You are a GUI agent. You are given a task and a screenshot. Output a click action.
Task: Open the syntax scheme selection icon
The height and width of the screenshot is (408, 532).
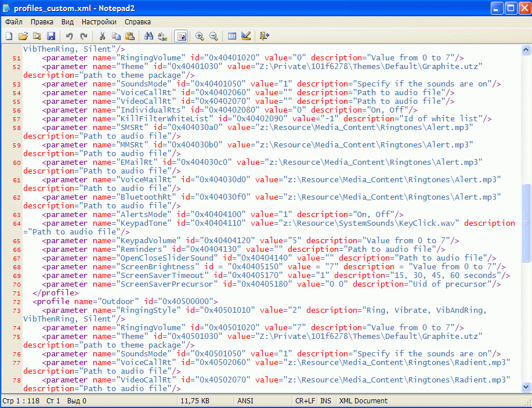coord(232,36)
